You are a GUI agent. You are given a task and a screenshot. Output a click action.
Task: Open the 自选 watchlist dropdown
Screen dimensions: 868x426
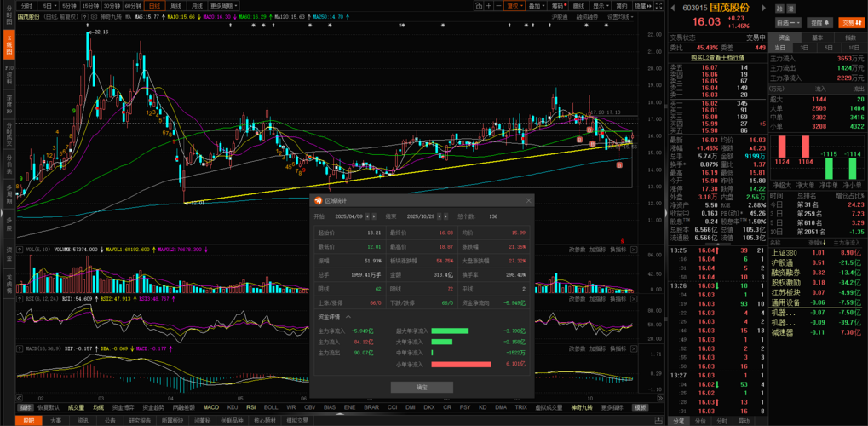click(789, 23)
